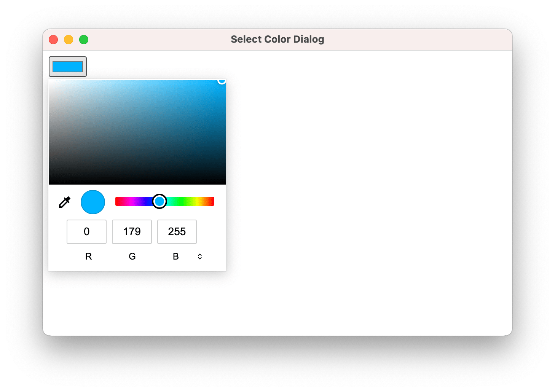This screenshot has height=392, width=555.
Task: Click the yellow minimize traffic light button
Action: tap(68, 39)
